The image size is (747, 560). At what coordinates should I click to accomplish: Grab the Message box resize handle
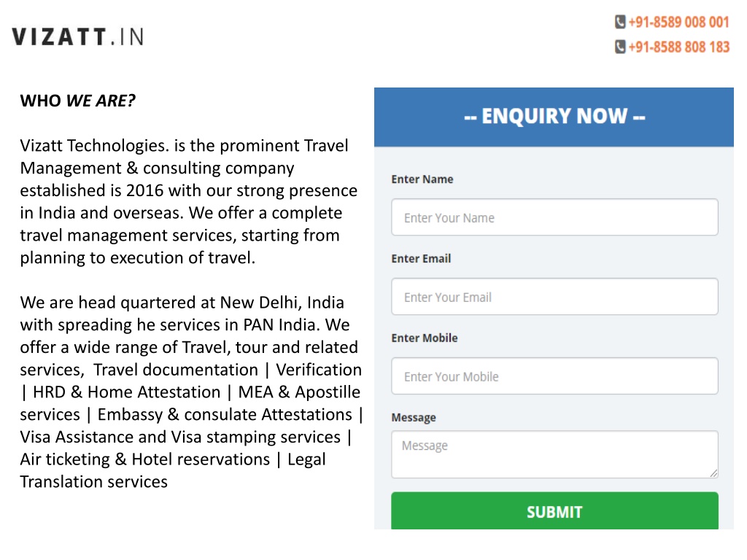713,472
